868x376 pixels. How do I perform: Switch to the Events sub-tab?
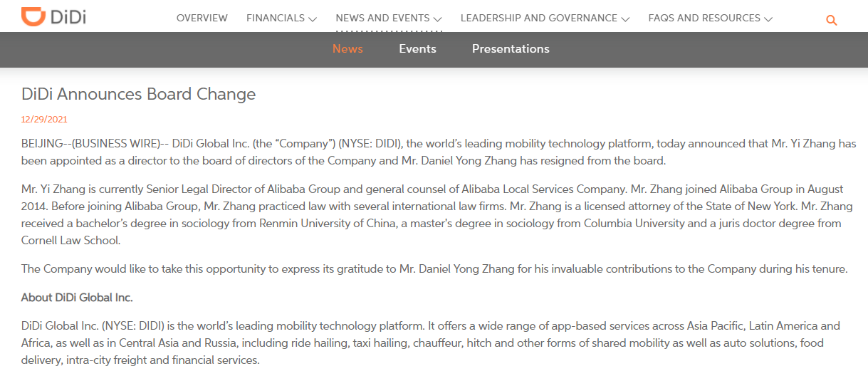point(417,48)
